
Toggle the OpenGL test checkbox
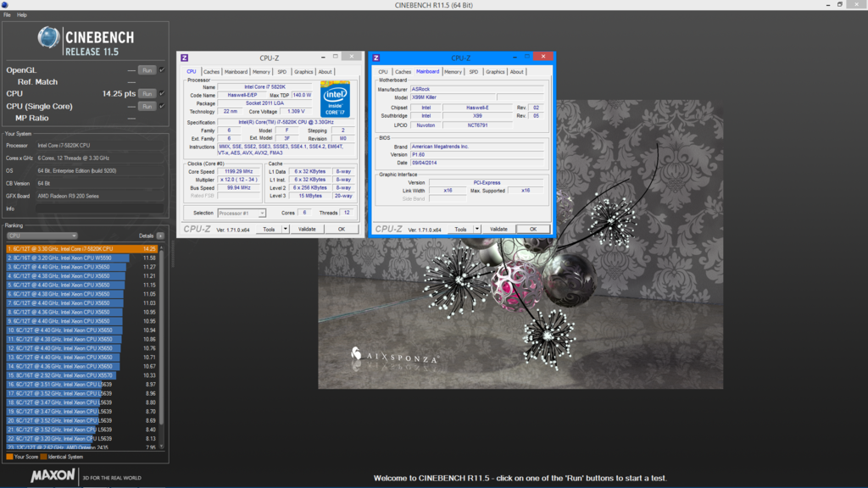[x=162, y=69]
